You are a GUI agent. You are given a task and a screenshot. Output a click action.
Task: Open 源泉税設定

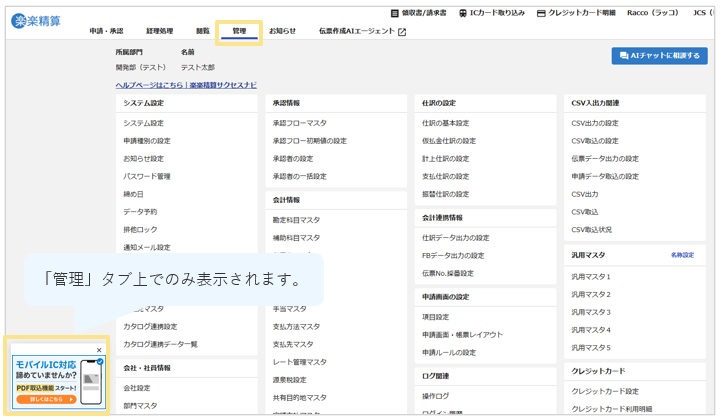tap(289, 380)
